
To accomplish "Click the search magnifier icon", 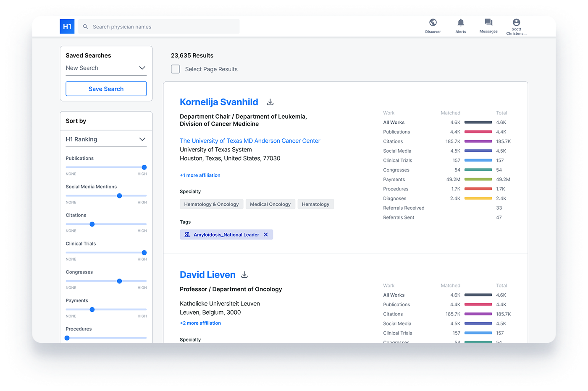I will [85, 27].
